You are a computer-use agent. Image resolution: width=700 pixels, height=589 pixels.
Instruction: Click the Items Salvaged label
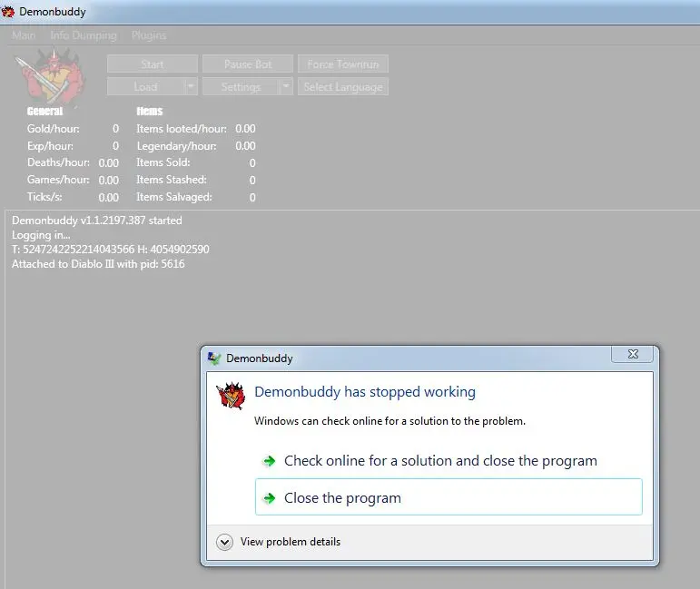click(x=174, y=197)
